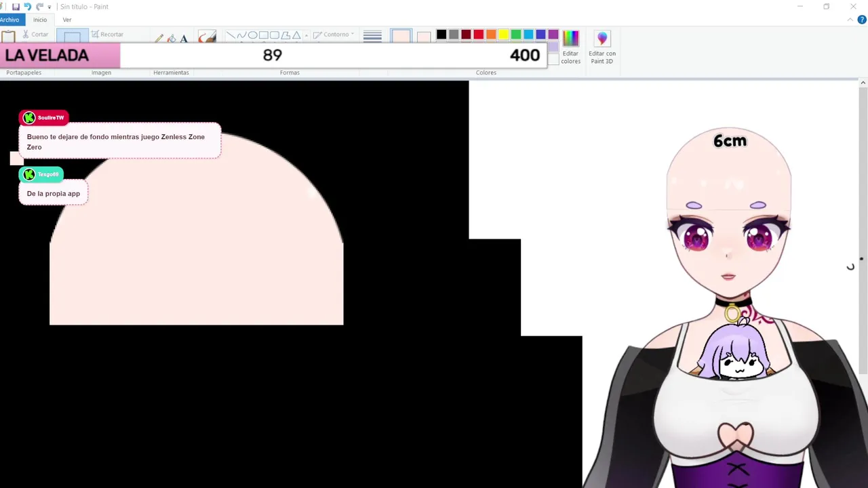The image size is (868, 488).
Task: Click the 400 goal number in overlay
Action: 525,55
